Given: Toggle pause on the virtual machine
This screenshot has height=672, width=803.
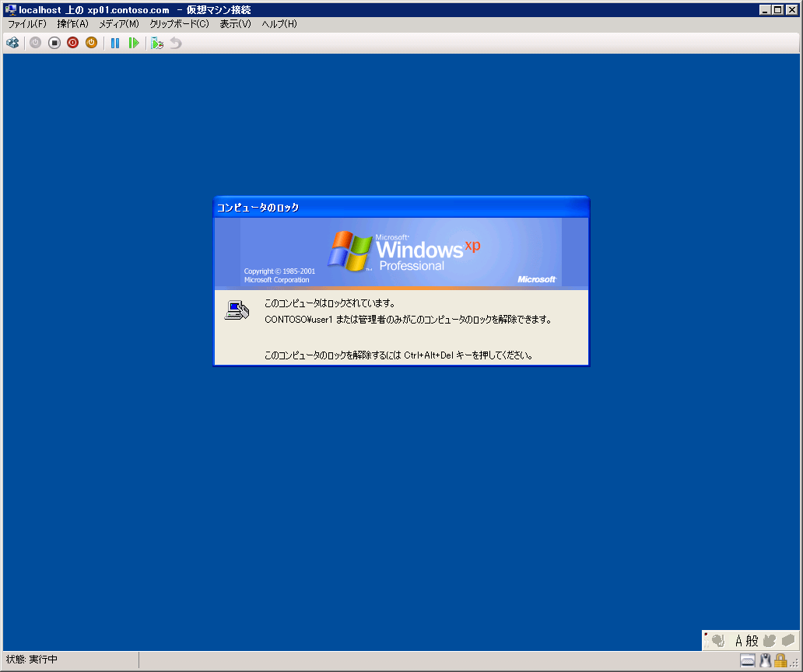Looking at the screenshot, I should pyautogui.click(x=115, y=43).
